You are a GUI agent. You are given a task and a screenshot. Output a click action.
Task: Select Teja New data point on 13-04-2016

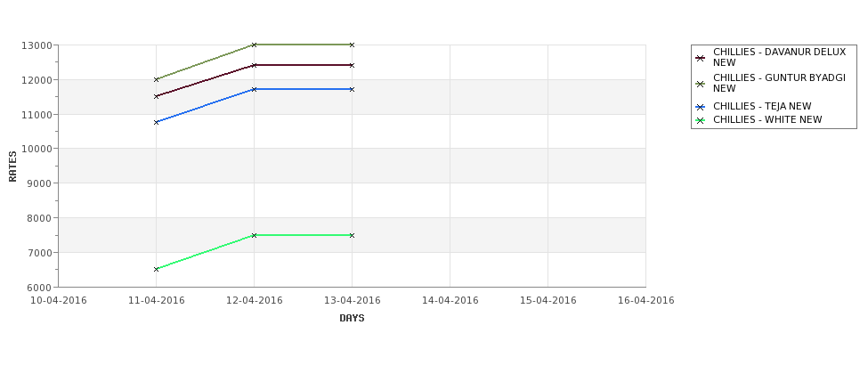click(x=352, y=89)
